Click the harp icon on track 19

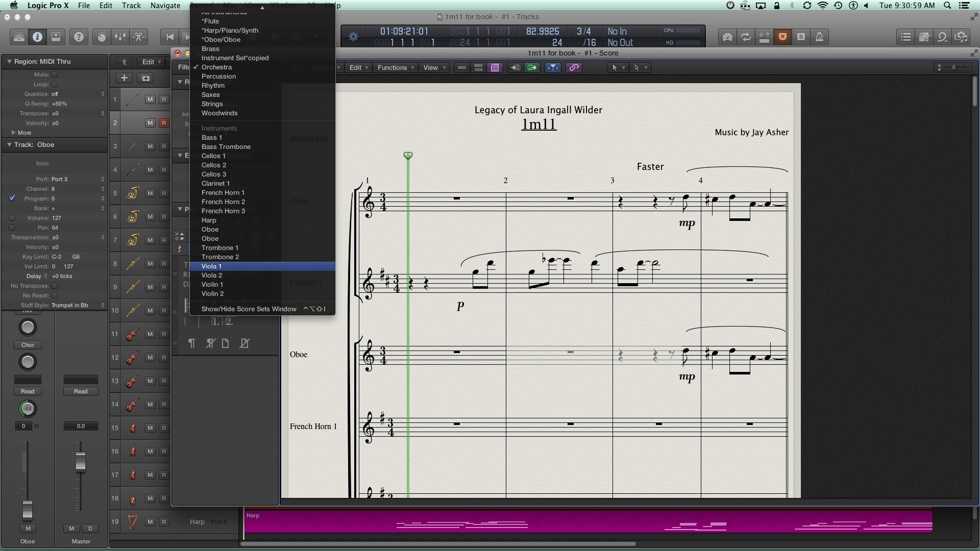132,522
